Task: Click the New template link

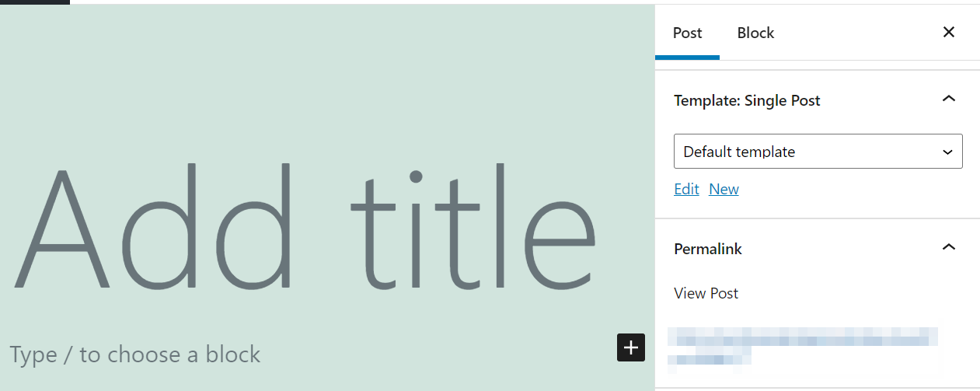Action: tap(724, 189)
